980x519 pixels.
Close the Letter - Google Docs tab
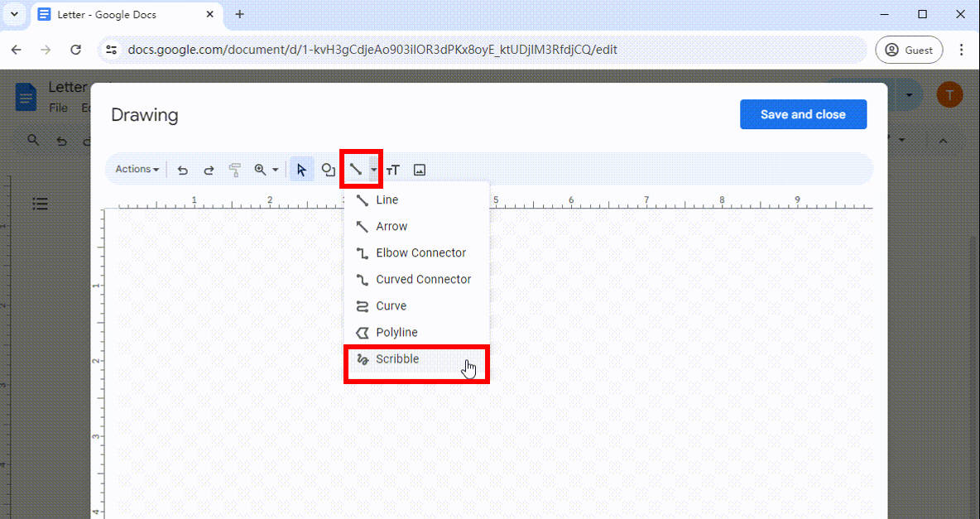click(x=210, y=14)
